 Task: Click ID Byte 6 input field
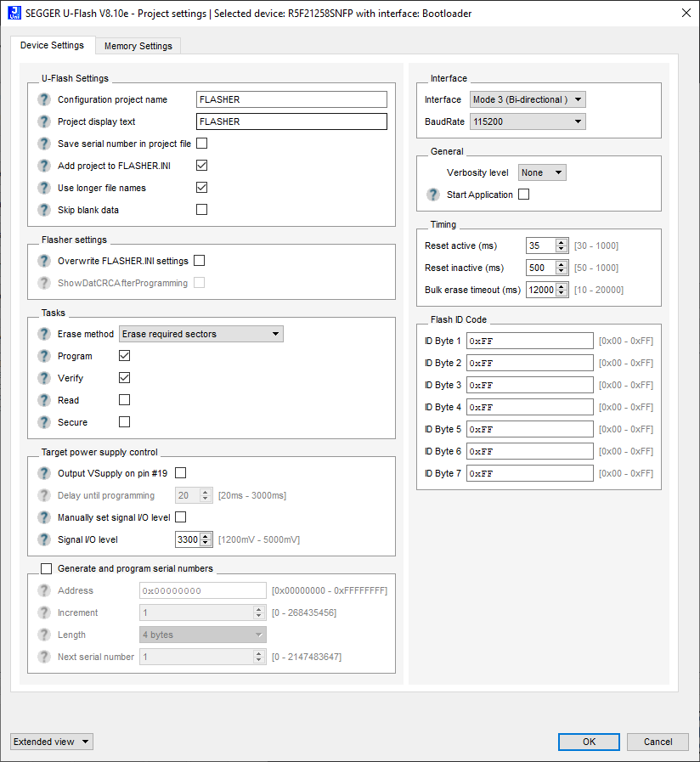(530, 451)
